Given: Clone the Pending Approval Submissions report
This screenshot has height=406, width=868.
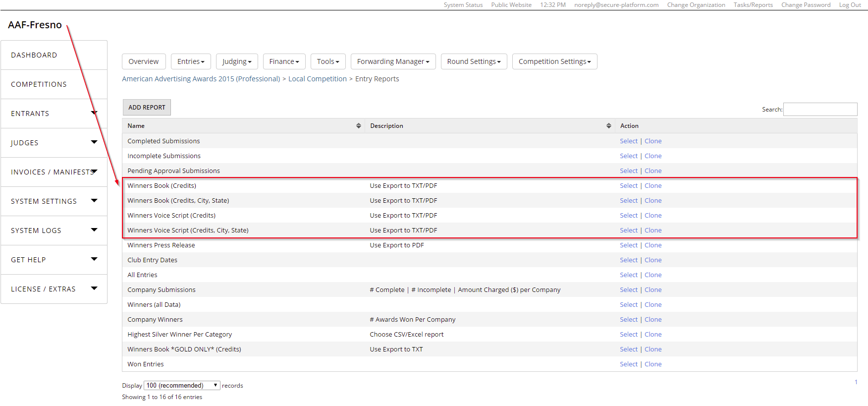Looking at the screenshot, I should [653, 171].
